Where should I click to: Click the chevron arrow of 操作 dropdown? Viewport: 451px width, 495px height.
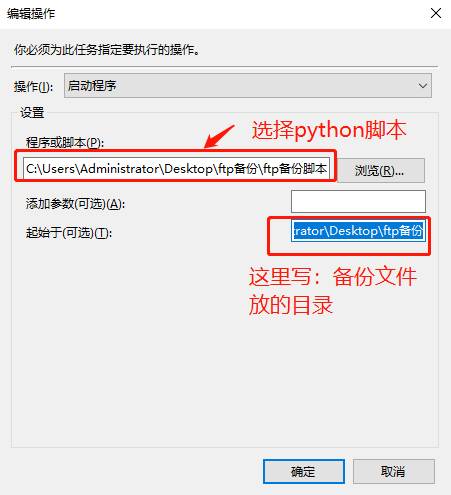423,86
